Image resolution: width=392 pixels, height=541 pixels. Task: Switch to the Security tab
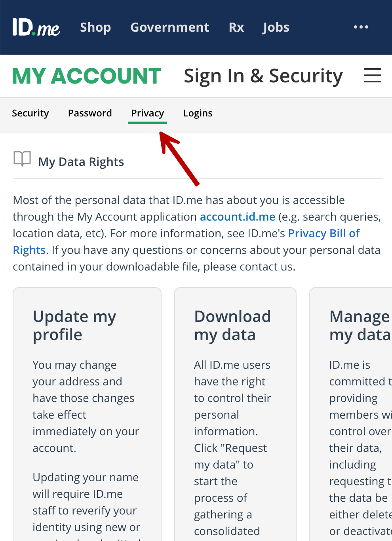click(30, 113)
